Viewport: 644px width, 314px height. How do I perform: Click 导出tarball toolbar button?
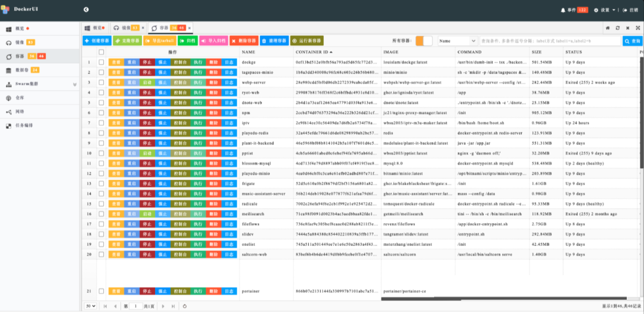point(160,41)
